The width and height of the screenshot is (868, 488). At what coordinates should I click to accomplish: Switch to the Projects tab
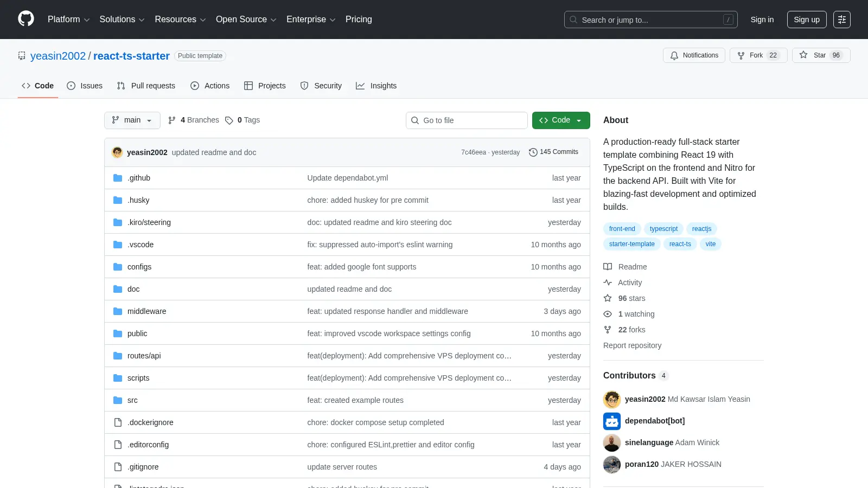[x=265, y=86]
